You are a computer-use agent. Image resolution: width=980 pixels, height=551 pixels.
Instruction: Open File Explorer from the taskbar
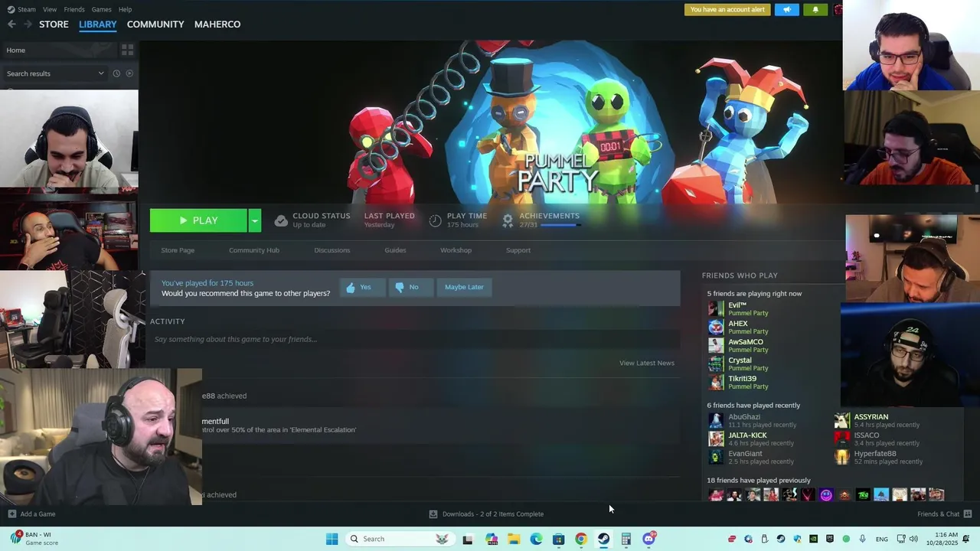tap(514, 539)
